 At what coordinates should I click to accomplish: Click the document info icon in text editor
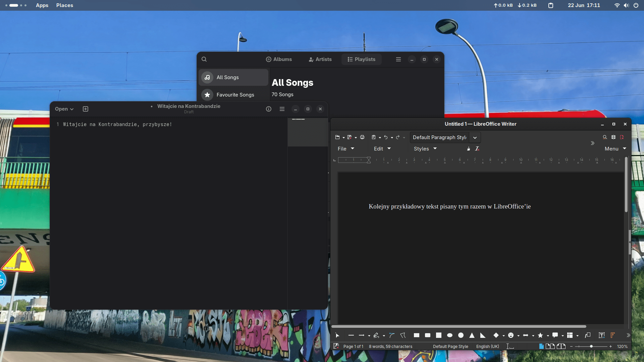[268, 109]
